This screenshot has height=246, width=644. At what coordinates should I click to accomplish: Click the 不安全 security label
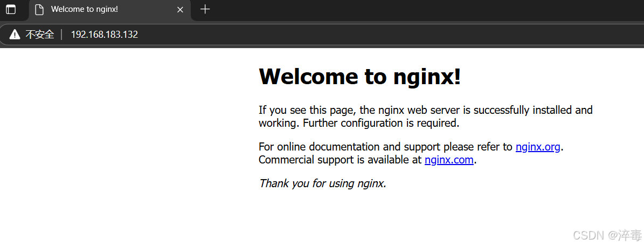coord(40,35)
